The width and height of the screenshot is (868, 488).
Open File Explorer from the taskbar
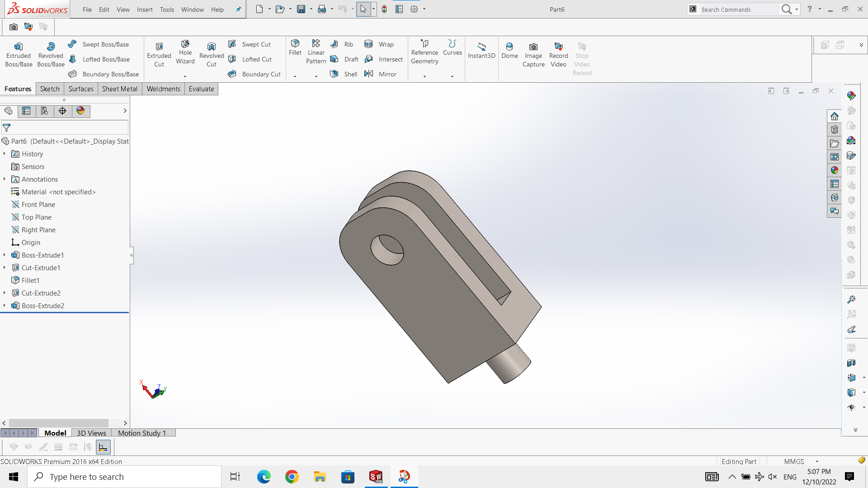[320, 477]
